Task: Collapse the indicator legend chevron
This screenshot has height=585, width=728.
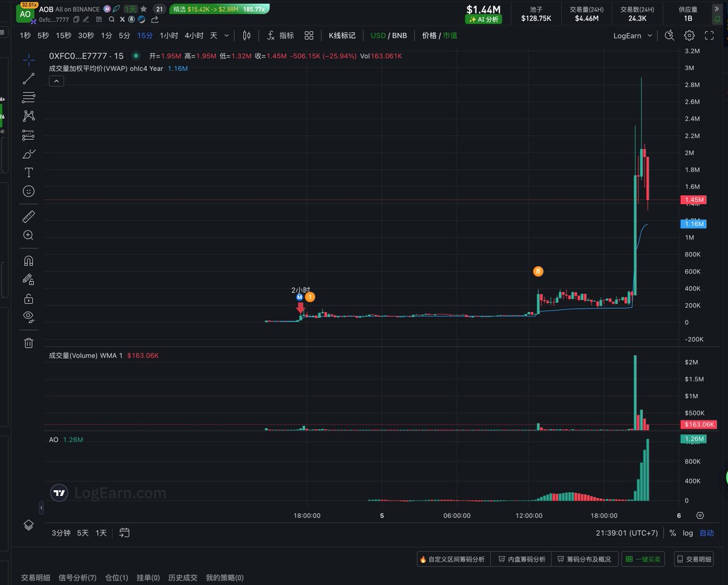Action: (x=56, y=81)
